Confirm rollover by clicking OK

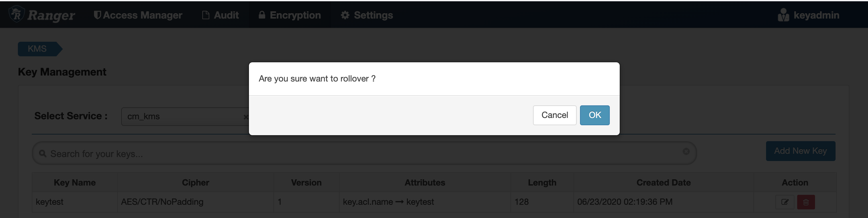click(x=595, y=115)
